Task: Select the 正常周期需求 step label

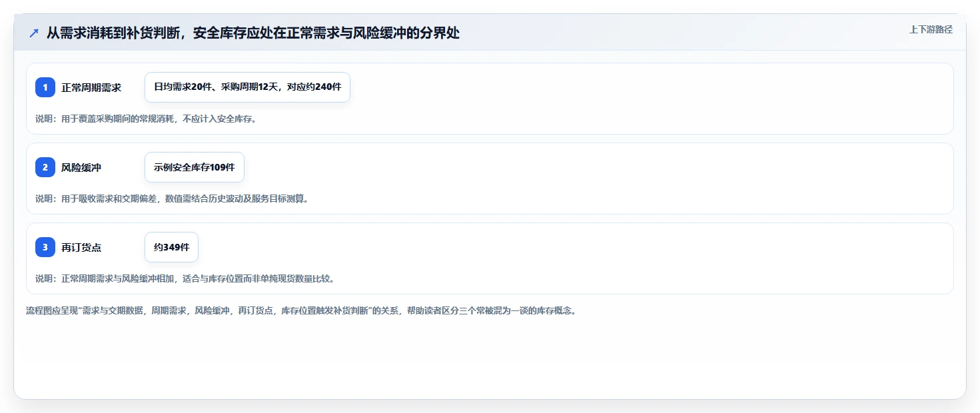Action: point(91,87)
